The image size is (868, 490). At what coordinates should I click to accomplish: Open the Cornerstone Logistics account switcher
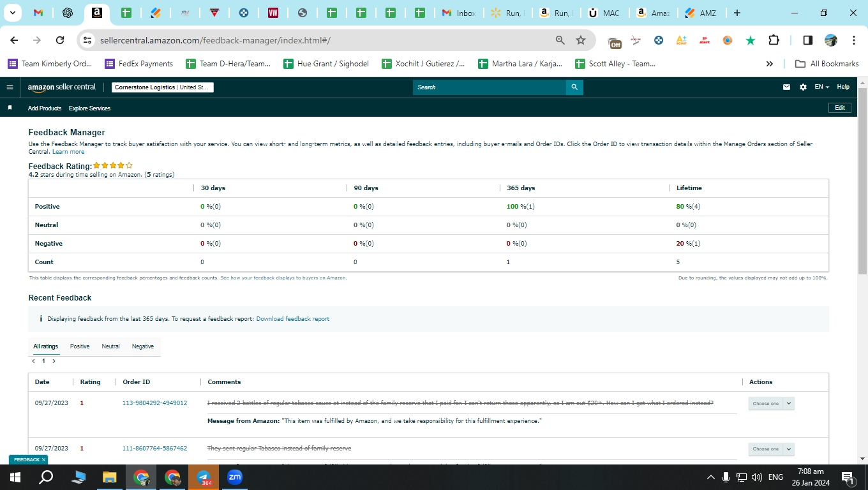[163, 87]
